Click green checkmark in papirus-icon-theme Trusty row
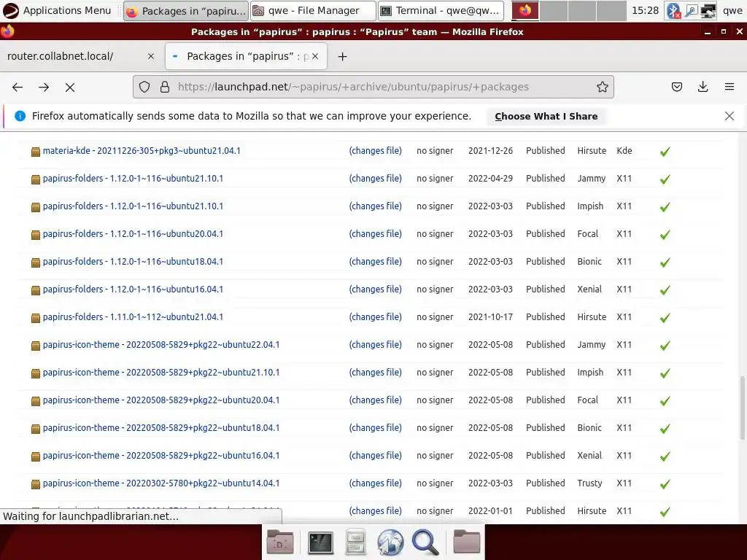Image resolution: width=747 pixels, height=560 pixels. [665, 484]
